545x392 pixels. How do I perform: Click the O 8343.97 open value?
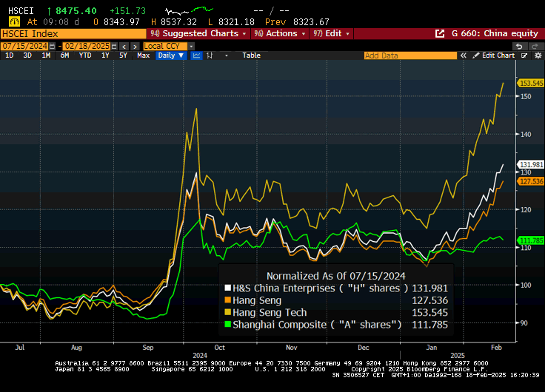click(x=116, y=22)
